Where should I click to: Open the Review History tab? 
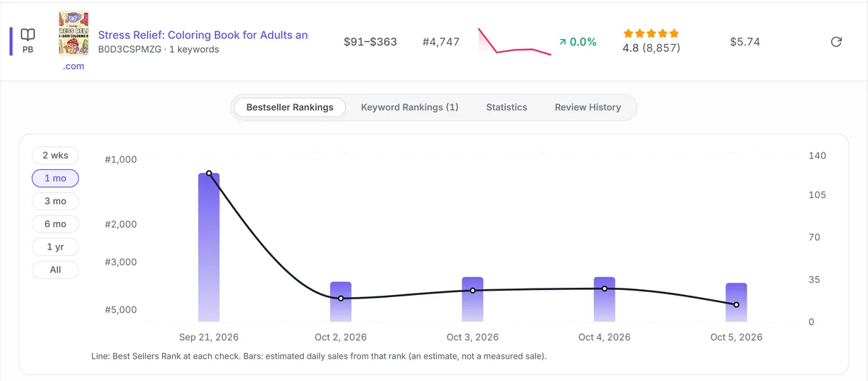[x=588, y=107]
